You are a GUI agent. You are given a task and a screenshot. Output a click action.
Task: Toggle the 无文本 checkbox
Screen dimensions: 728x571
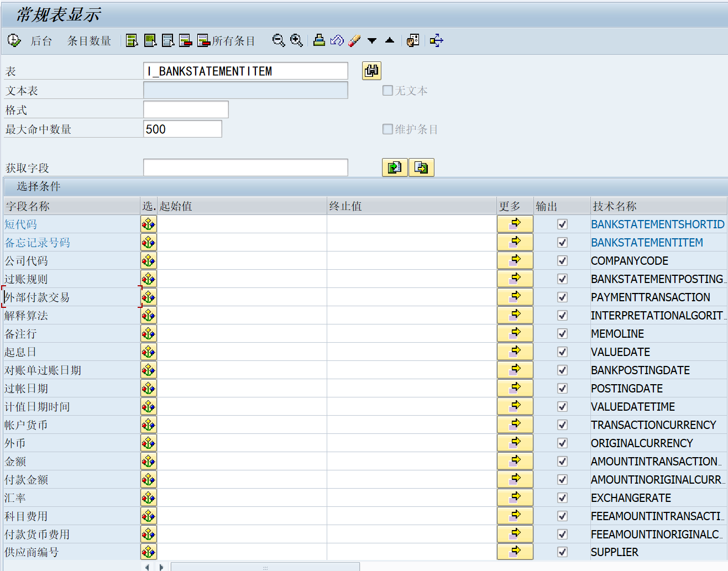point(387,90)
